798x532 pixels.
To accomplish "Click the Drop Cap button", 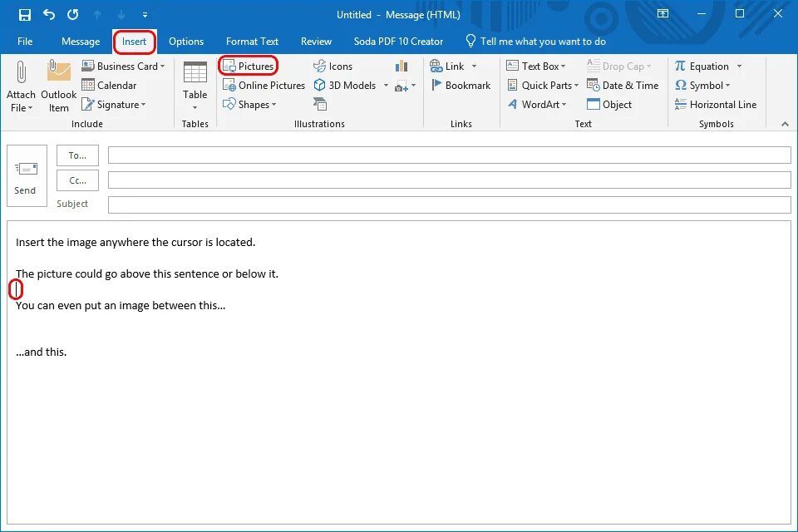I will point(618,66).
